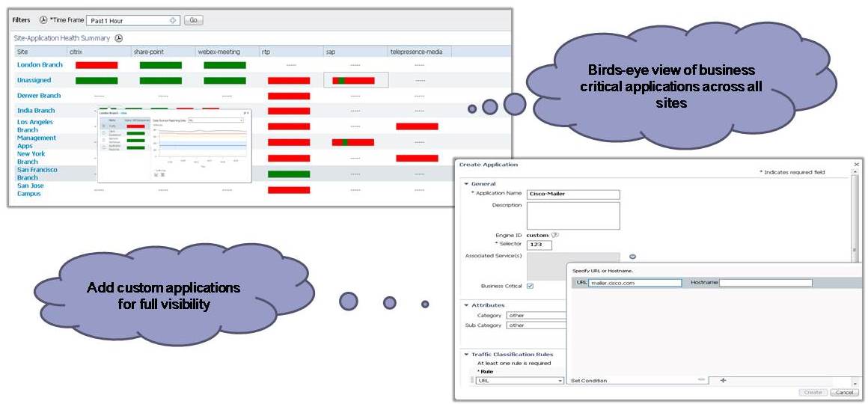Toggle the Business Critical checkbox
Screen dimensions: 868x404
pos(530,286)
